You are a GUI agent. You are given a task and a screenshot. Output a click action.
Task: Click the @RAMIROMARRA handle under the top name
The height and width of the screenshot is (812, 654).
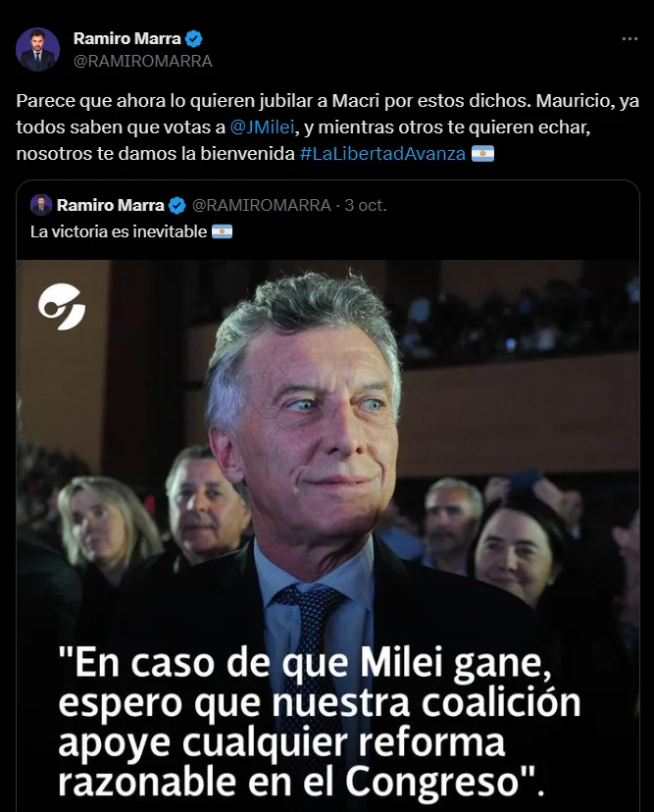[143, 61]
